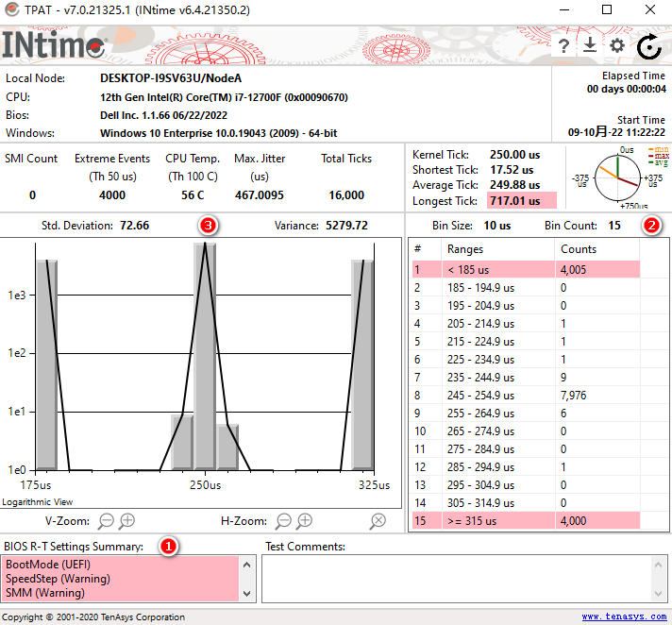672x625 pixels.
Task: Open www.tenasys.com link
Action: pyautogui.click(x=624, y=617)
